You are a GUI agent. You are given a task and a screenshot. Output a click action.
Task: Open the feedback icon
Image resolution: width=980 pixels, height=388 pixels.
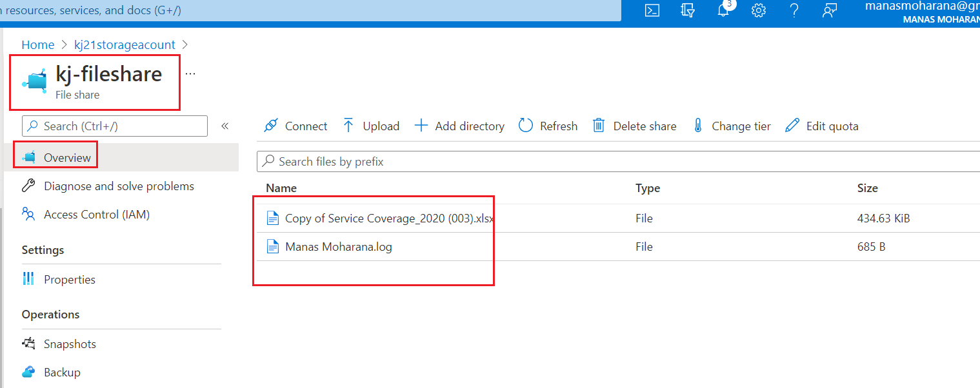point(830,10)
